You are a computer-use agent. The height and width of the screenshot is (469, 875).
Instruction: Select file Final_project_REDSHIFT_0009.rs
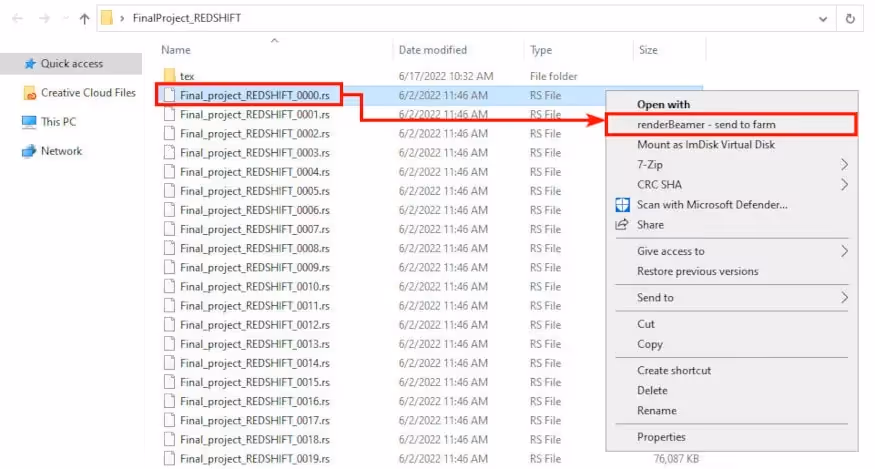click(254, 267)
